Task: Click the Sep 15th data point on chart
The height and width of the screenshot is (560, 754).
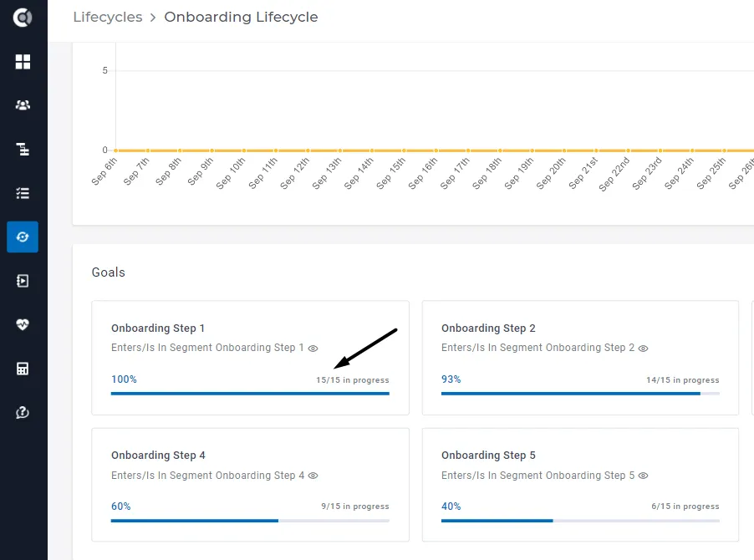Action: coord(404,150)
